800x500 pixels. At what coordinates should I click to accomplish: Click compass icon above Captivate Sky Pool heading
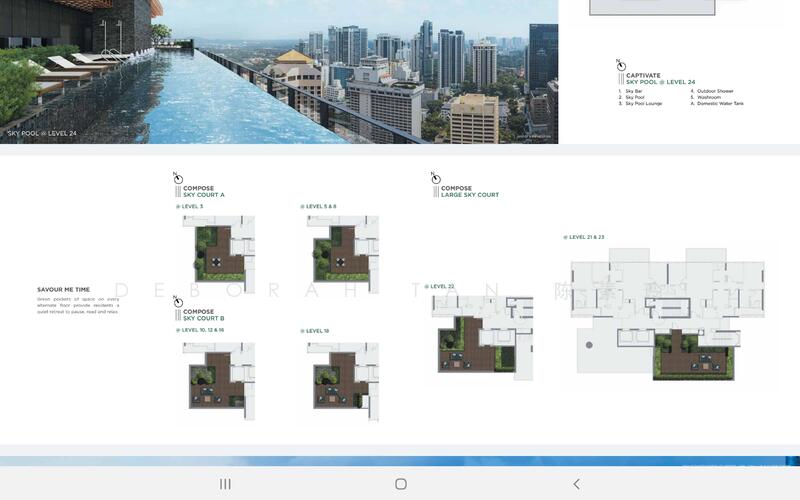620,64
